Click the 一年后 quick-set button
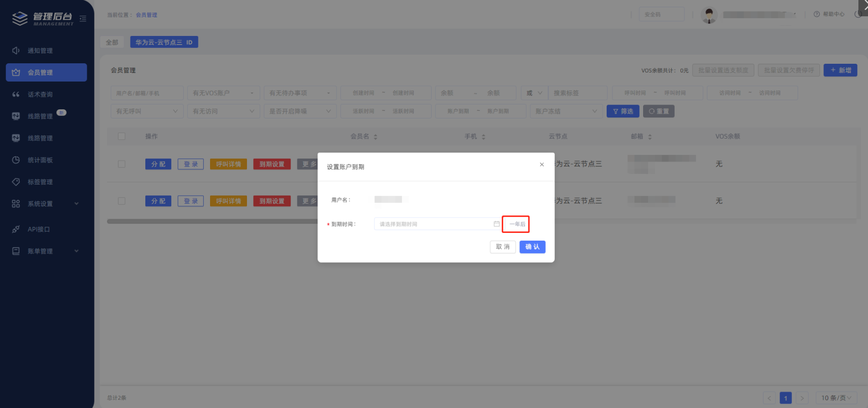Image resolution: width=868 pixels, height=408 pixels. (x=516, y=224)
